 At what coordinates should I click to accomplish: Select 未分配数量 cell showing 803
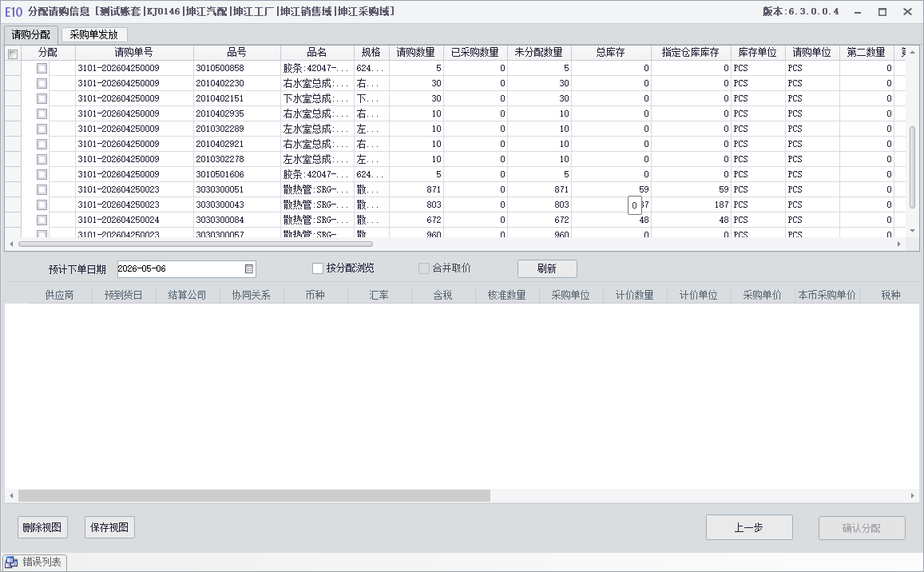(x=539, y=205)
